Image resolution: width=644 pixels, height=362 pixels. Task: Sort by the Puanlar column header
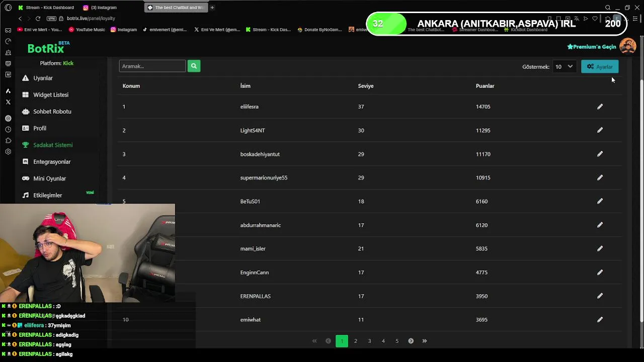tap(485, 86)
